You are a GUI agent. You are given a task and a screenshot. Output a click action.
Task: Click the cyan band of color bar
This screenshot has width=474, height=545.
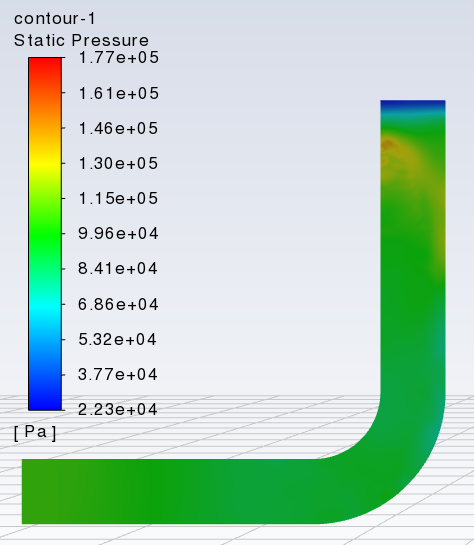[x=45, y=304]
